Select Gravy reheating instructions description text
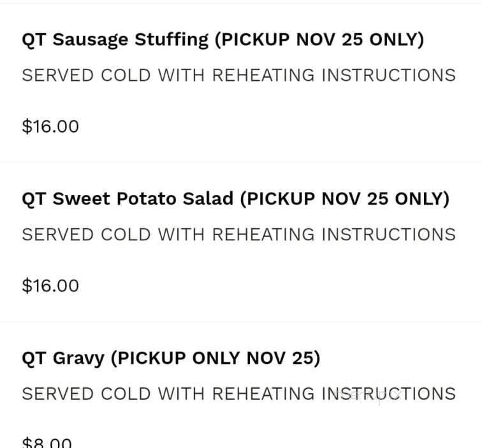The width and height of the screenshot is (482, 448). (239, 394)
